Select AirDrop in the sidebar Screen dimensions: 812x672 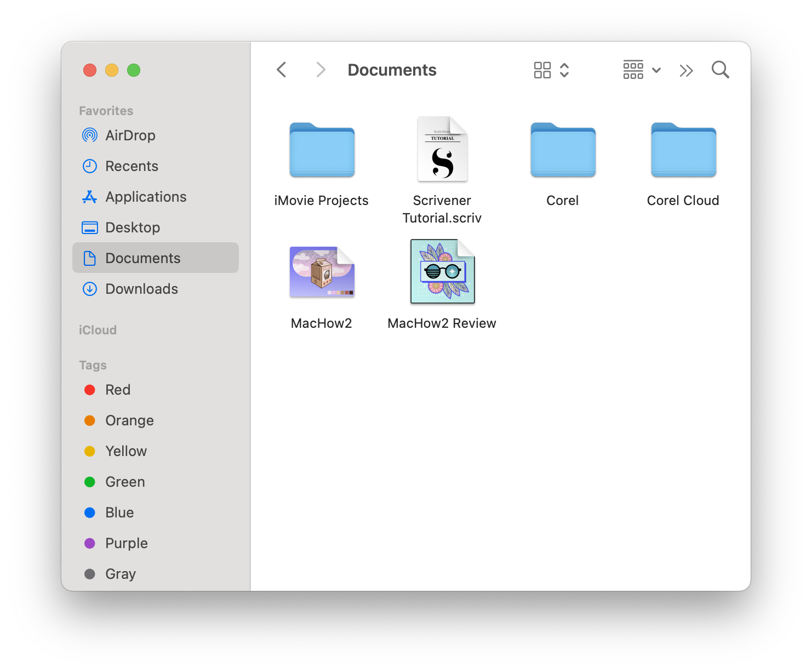[x=130, y=135]
